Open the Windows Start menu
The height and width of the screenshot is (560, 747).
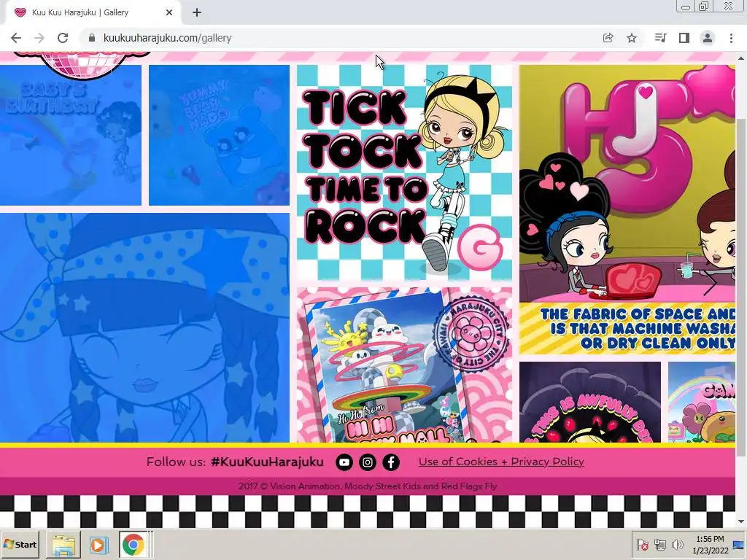20,544
